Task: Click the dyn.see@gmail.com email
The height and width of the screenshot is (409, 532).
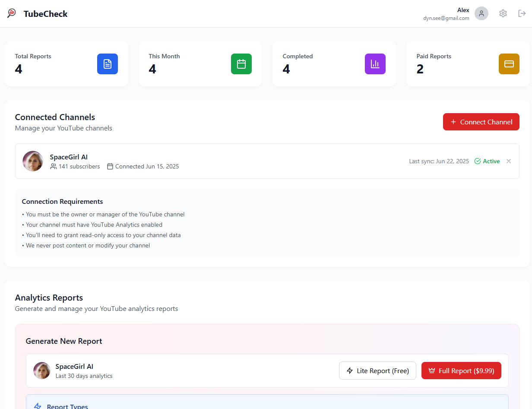Action: (x=446, y=18)
